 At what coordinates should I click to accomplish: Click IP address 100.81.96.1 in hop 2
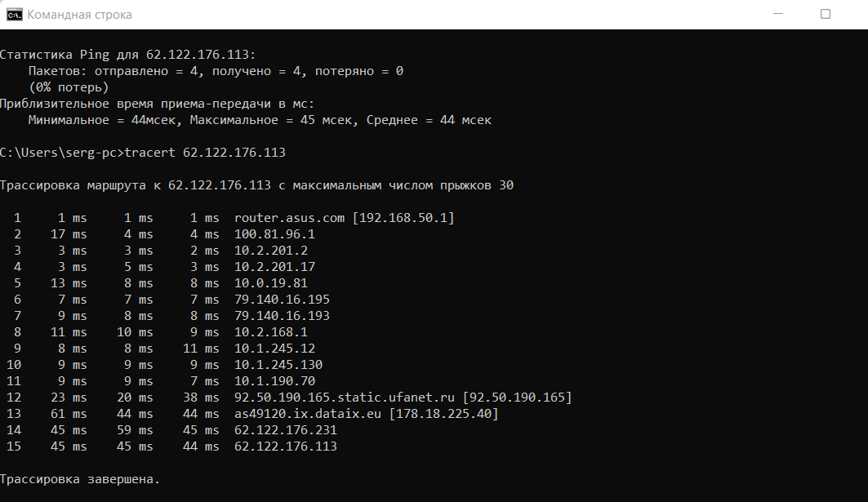[x=274, y=234]
